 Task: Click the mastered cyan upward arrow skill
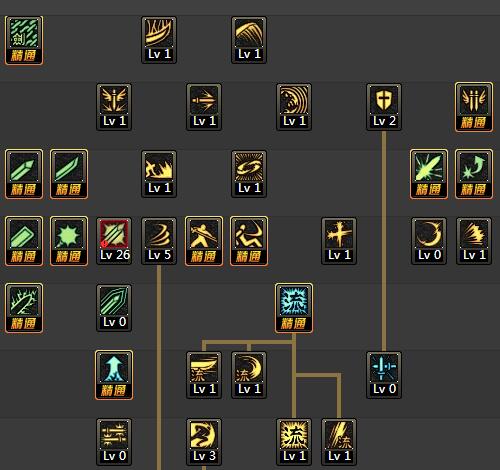tap(114, 375)
